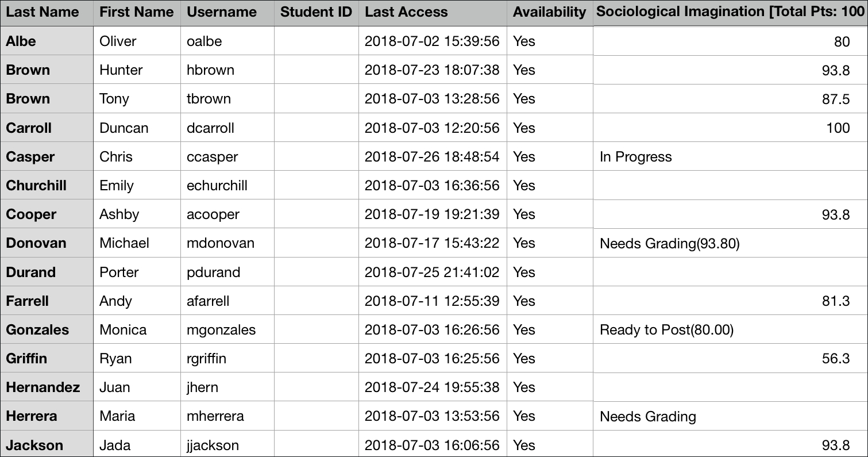Click Emily Churchill's empty Student ID cell
Viewport: 868px width, 457px height.
pos(316,186)
